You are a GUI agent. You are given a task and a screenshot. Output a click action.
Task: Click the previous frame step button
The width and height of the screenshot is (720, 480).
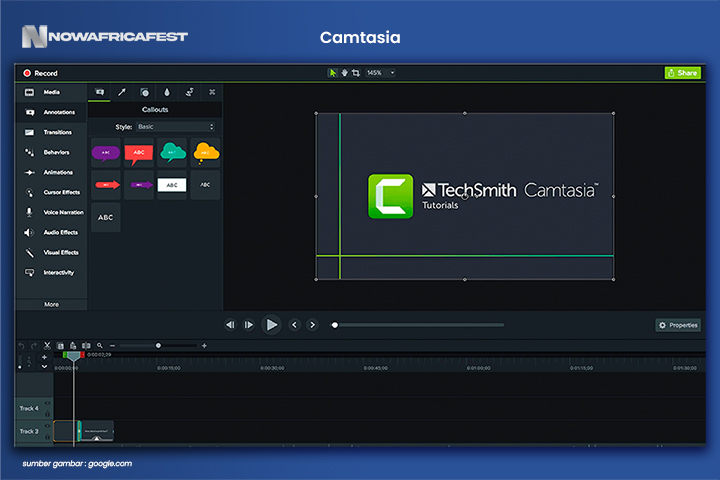point(230,325)
